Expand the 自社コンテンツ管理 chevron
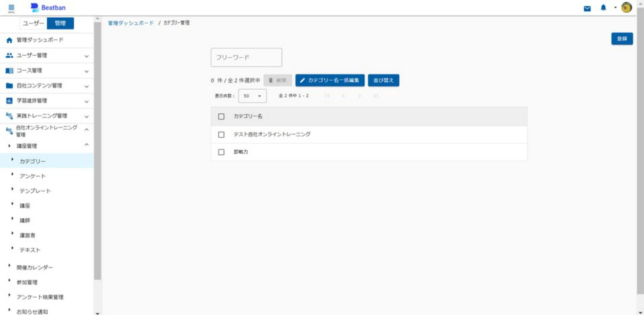This screenshot has width=644, height=315. pyautogui.click(x=86, y=86)
